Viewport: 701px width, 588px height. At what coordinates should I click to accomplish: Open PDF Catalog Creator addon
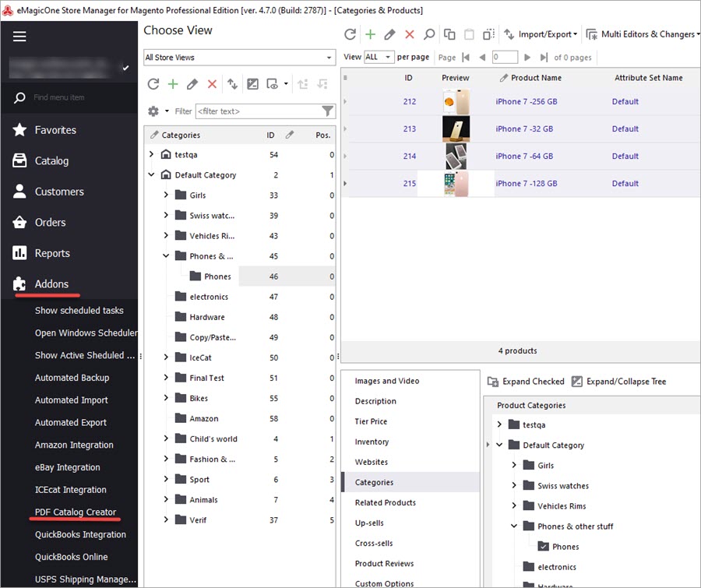76,512
